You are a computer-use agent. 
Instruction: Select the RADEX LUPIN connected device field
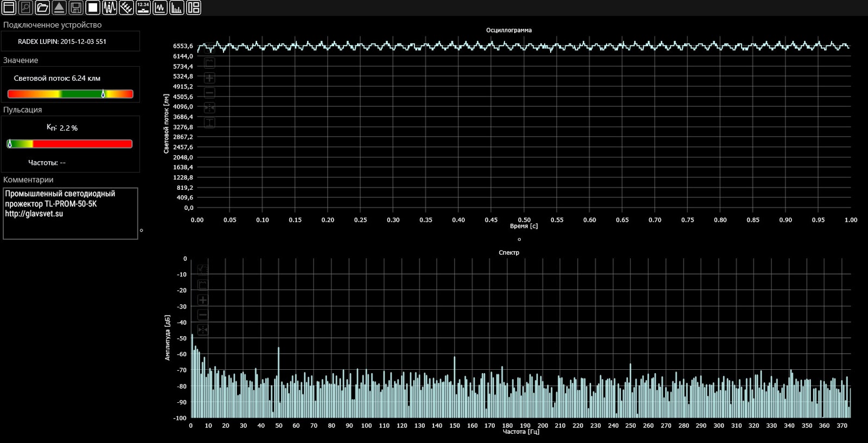(x=71, y=41)
